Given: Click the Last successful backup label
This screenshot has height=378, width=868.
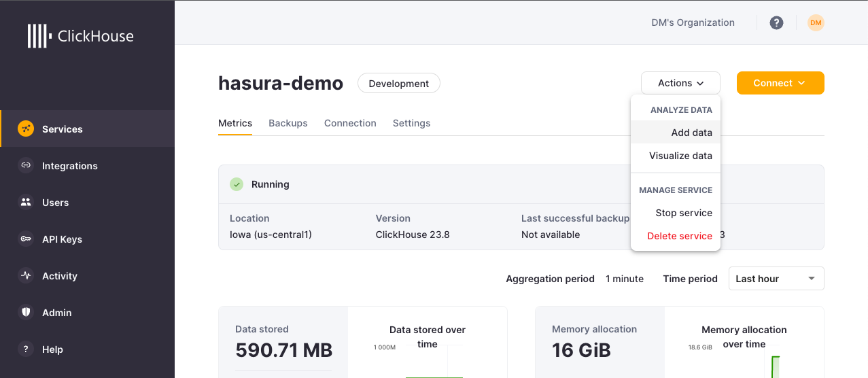Looking at the screenshot, I should [575, 218].
